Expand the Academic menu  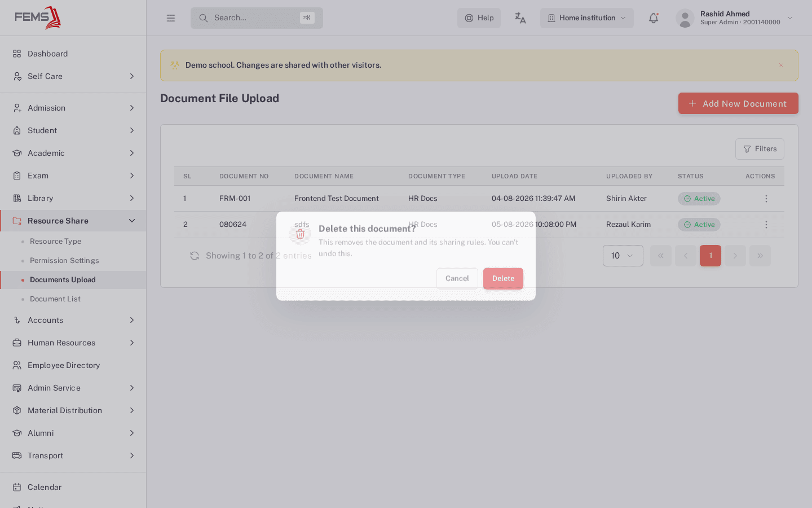coord(73,153)
